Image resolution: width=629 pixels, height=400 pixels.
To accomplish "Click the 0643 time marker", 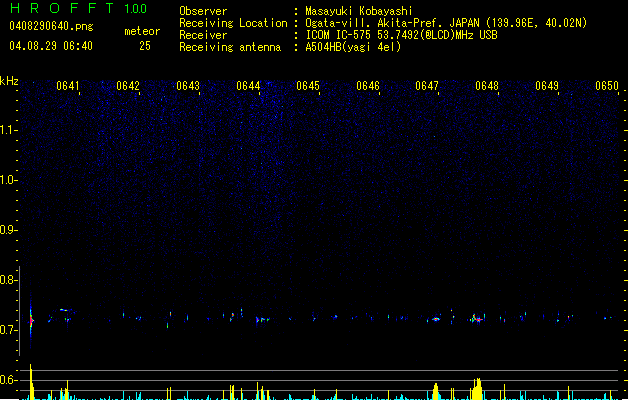I will click(x=188, y=86).
